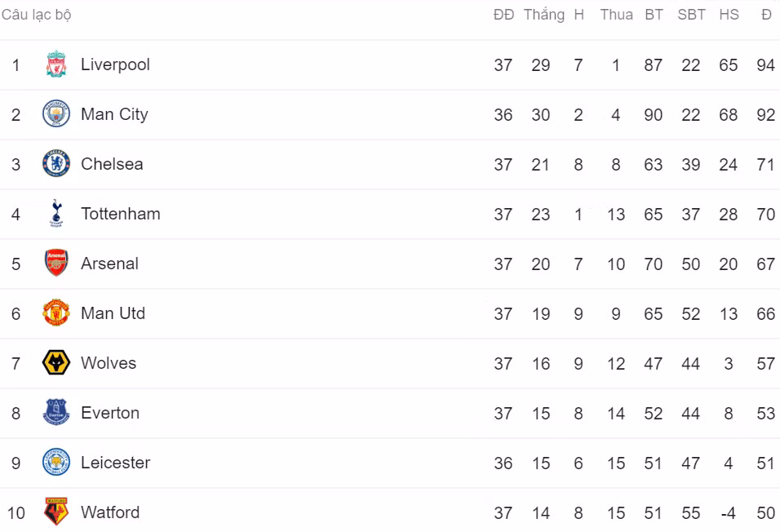
Task: Select the Tottenham team name
Action: coord(120,214)
